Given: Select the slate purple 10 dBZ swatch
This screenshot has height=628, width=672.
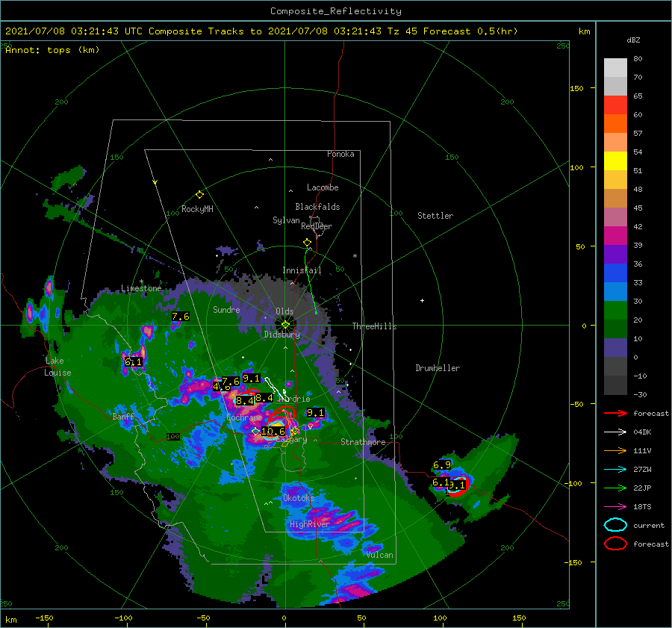Looking at the screenshot, I should click(615, 348).
